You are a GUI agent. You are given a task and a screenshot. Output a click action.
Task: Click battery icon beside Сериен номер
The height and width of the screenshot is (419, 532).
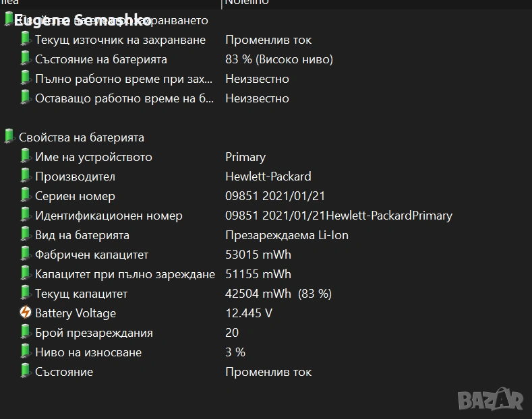(26, 195)
